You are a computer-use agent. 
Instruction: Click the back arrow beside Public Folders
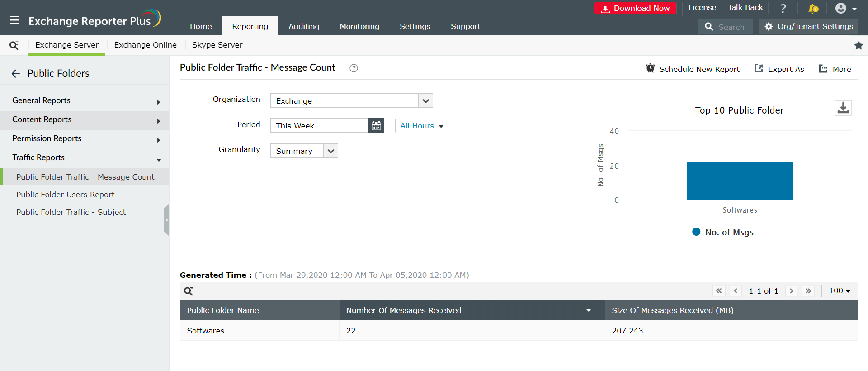[x=16, y=74]
